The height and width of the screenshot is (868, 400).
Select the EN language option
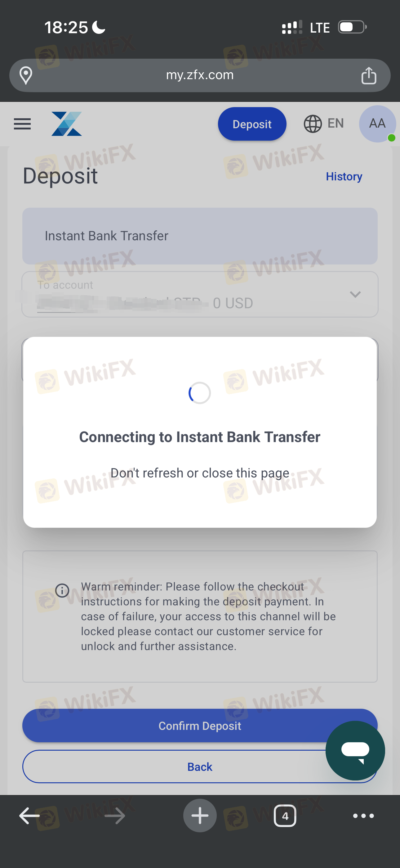tap(336, 123)
